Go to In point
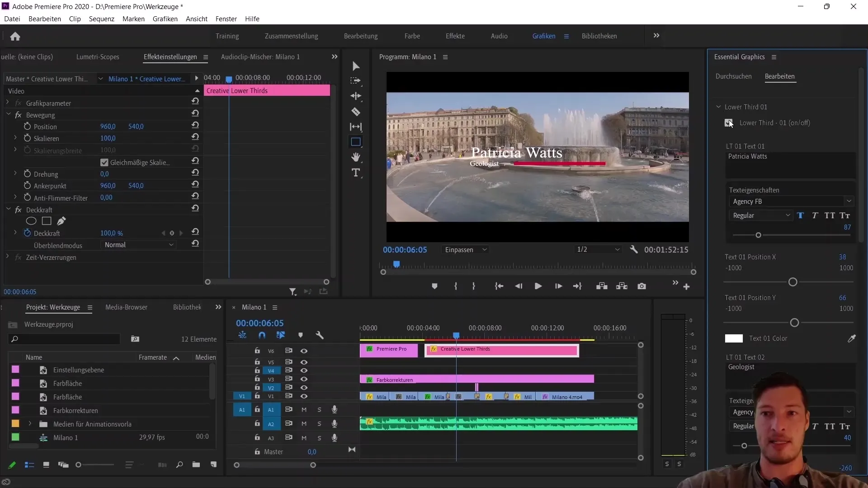The image size is (868, 488). click(499, 286)
